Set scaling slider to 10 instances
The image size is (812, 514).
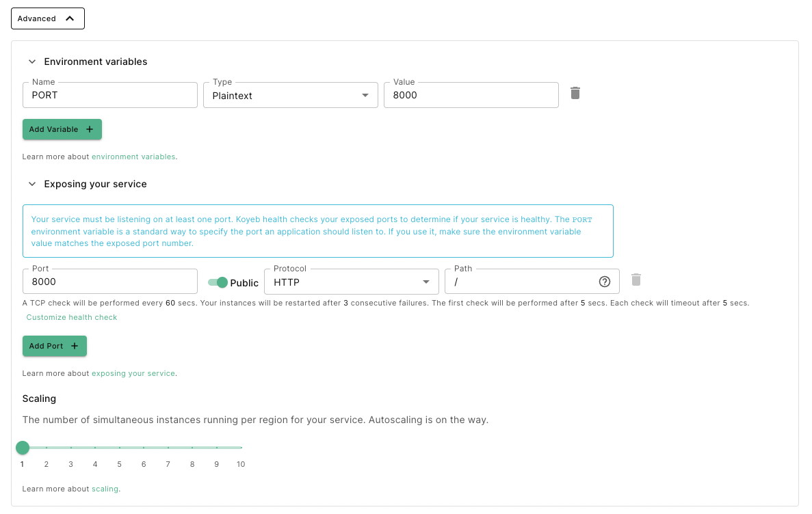[x=241, y=448]
